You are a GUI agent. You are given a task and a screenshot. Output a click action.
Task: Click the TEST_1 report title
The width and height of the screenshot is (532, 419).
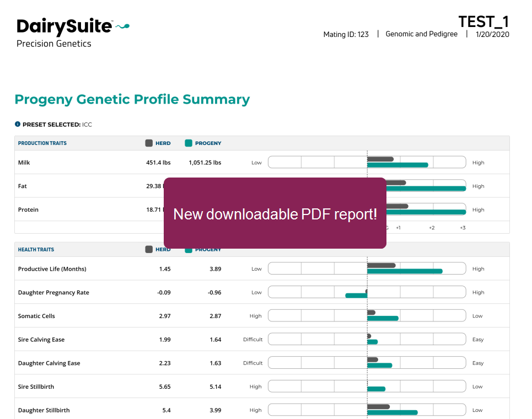tap(483, 22)
